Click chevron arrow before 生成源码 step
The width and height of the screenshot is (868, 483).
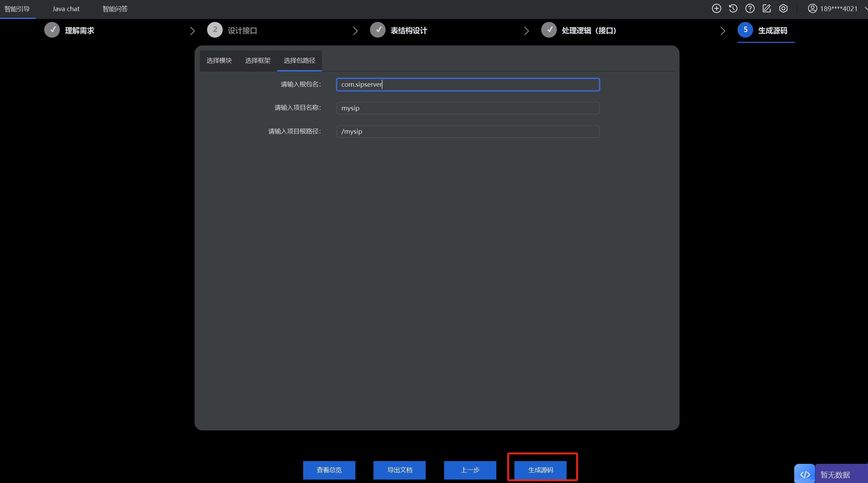tap(723, 31)
